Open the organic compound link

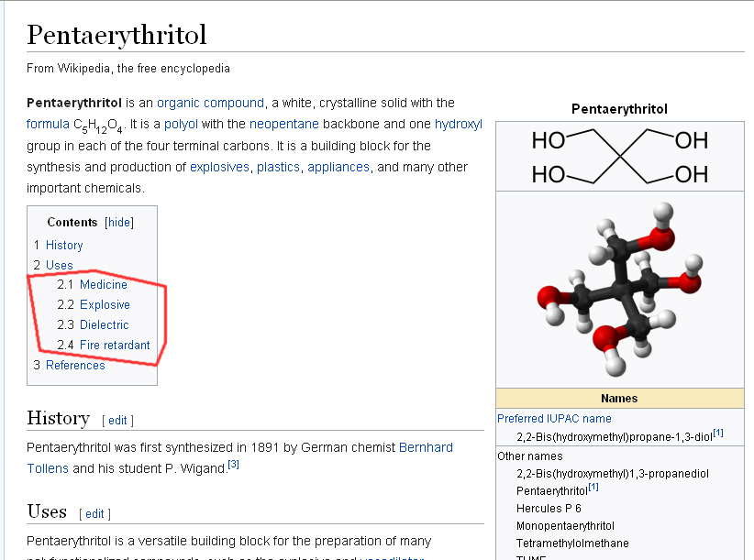pos(210,104)
